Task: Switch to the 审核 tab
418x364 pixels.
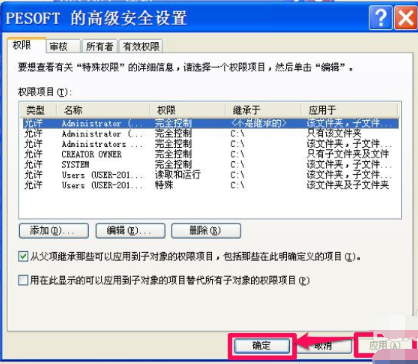Action: [x=63, y=47]
